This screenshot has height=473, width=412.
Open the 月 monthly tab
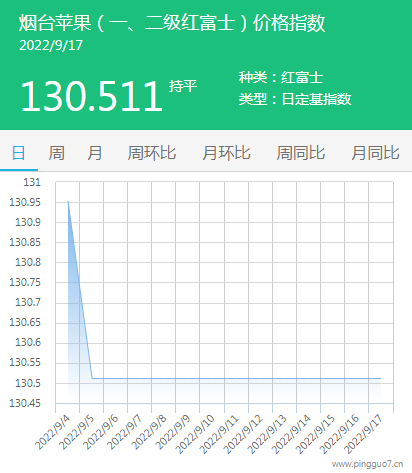95,153
